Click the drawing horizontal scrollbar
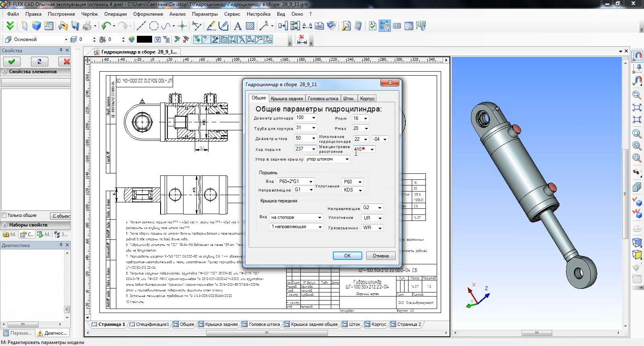Image resolution: width=644 pixels, height=346 pixels. tap(266, 333)
